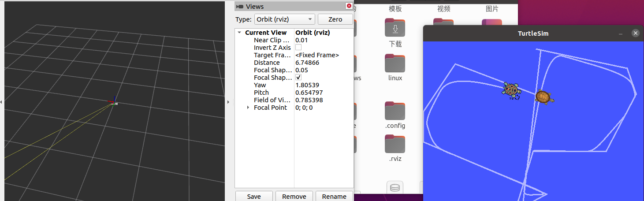Select the Focal Point value 0; 0; 0
This screenshot has width=644, height=201.
click(x=304, y=108)
